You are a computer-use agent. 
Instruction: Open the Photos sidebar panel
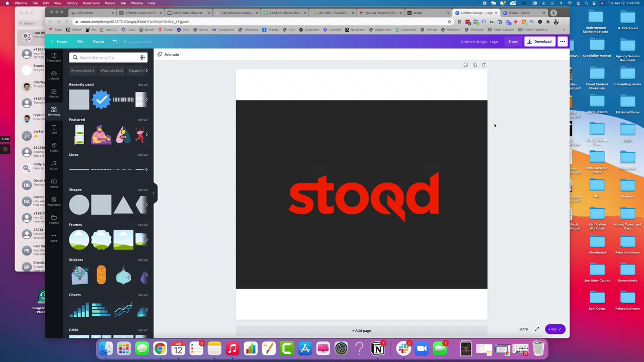point(54,93)
